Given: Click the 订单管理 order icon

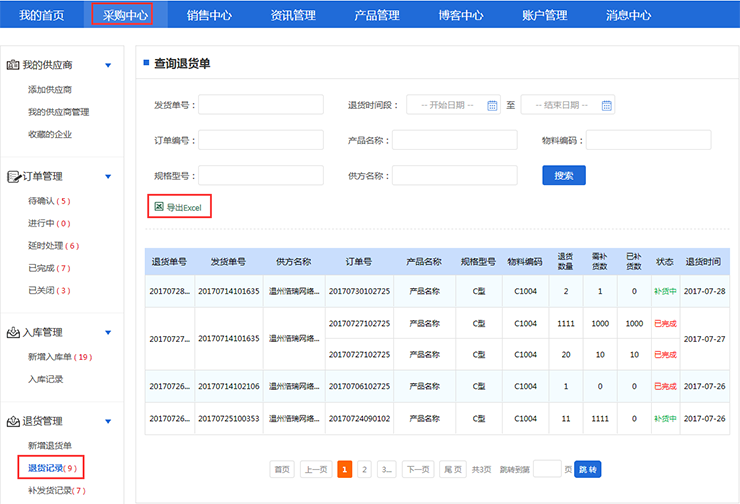Looking at the screenshot, I should (x=13, y=176).
